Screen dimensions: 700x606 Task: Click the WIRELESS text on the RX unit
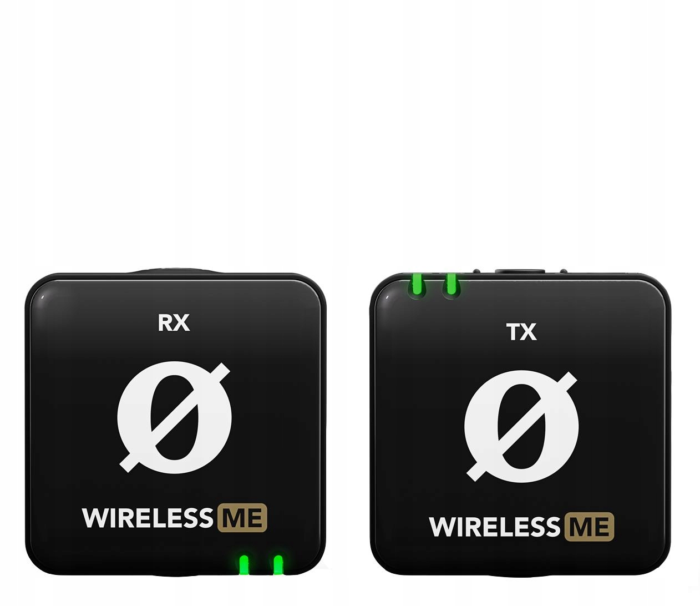coord(148,518)
